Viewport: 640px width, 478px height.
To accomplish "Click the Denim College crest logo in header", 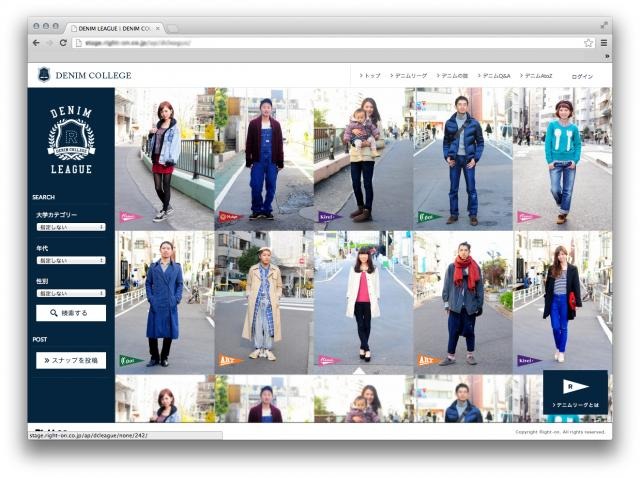I will (x=44, y=75).
